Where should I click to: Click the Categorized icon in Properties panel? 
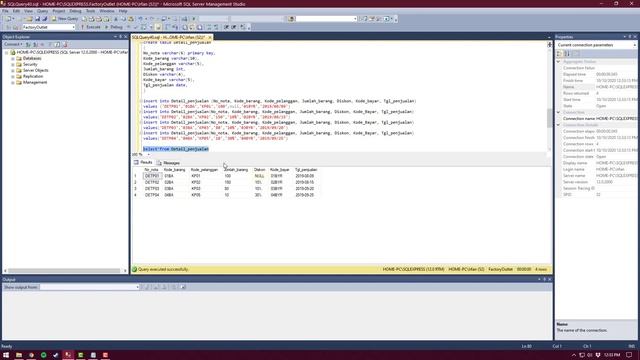coord(560,53)
